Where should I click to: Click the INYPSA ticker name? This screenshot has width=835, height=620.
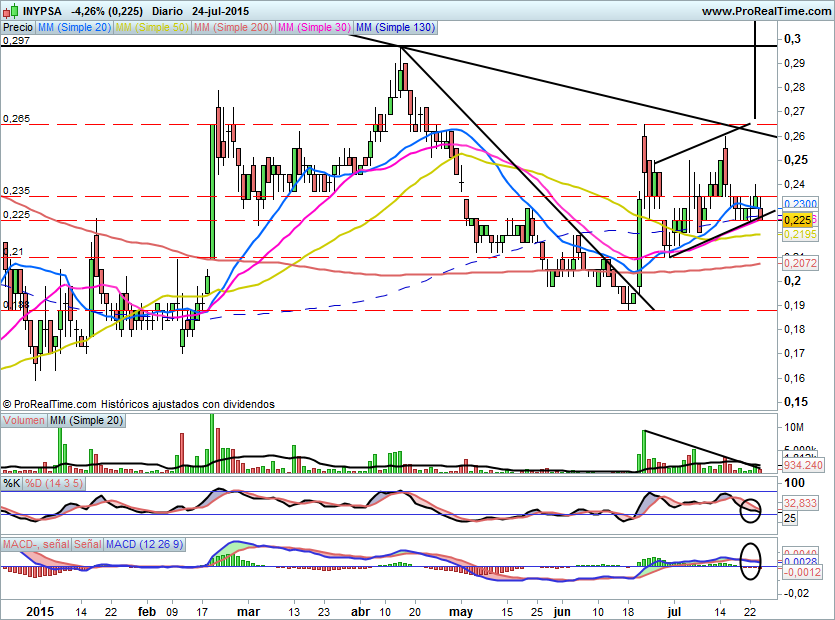pyautogui.click(x=42, y=11)
